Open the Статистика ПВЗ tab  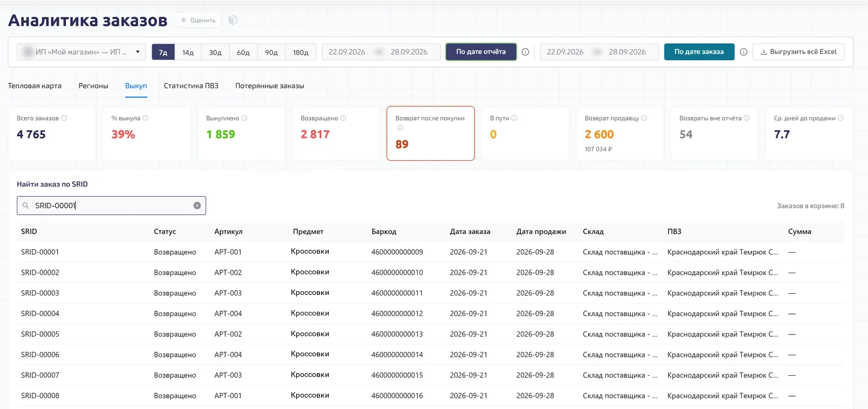(x=191, y=86)
